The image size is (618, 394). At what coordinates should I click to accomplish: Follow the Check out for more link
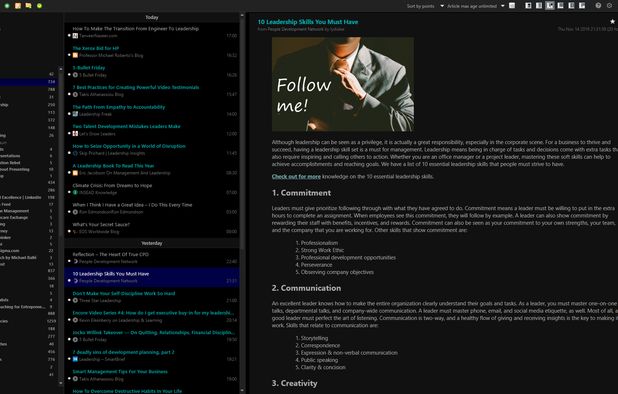(x=296, y=177)
